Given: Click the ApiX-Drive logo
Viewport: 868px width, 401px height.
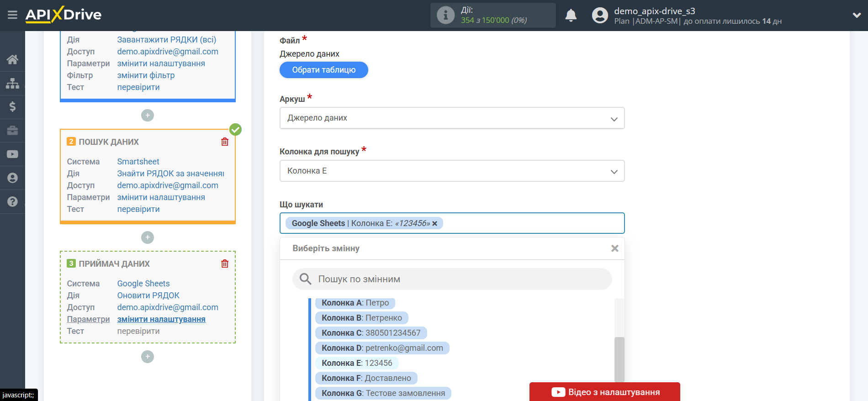Looking at the screenshot, I should (x=64, y=15).
